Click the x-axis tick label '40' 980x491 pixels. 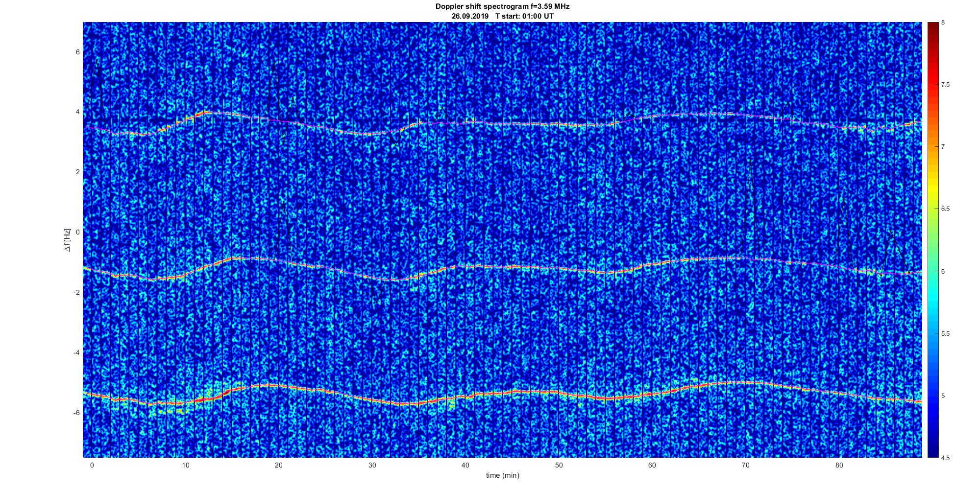[x=465, y=465]
